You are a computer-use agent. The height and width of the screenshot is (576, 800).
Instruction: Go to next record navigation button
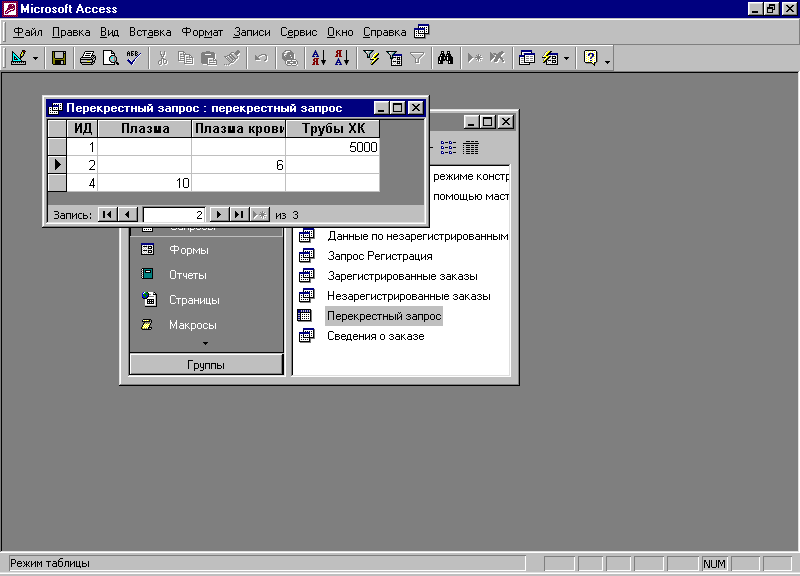[x=219, y=214]
